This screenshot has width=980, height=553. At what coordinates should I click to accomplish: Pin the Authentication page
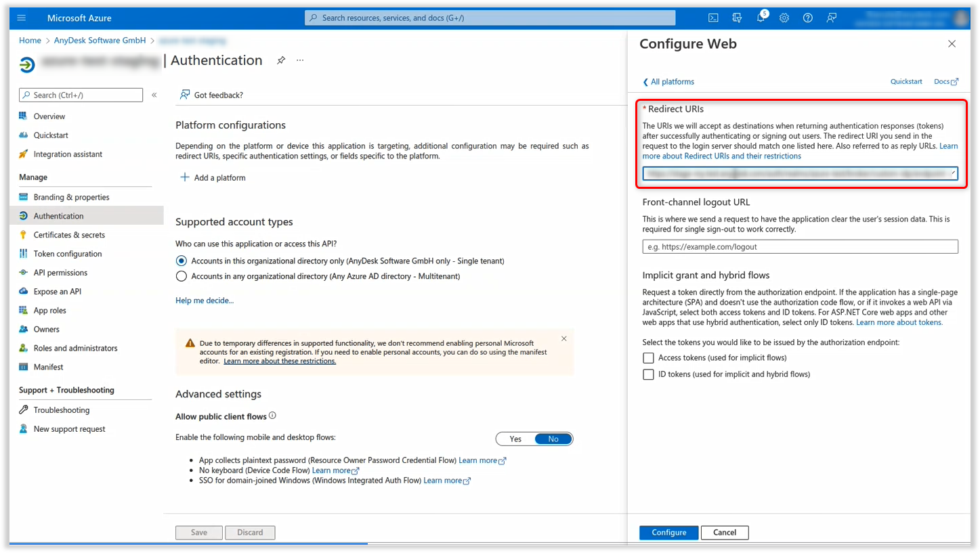coord(281,60)
